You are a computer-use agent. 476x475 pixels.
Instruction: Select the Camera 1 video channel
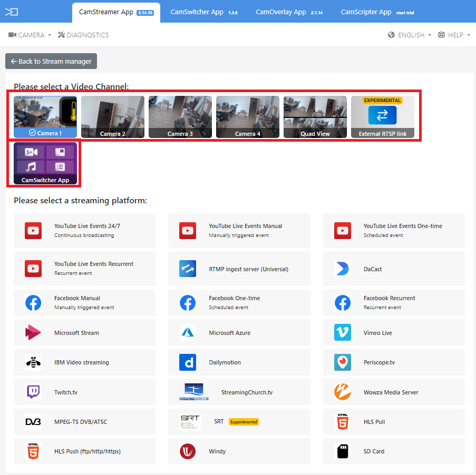[x=45, y=117]
